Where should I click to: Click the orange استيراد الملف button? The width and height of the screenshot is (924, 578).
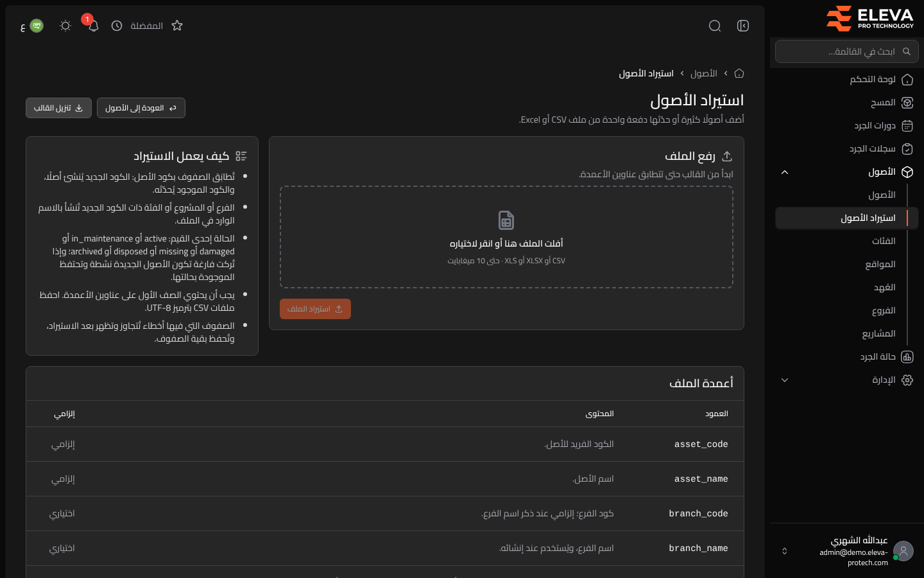[x=315, y=309]
